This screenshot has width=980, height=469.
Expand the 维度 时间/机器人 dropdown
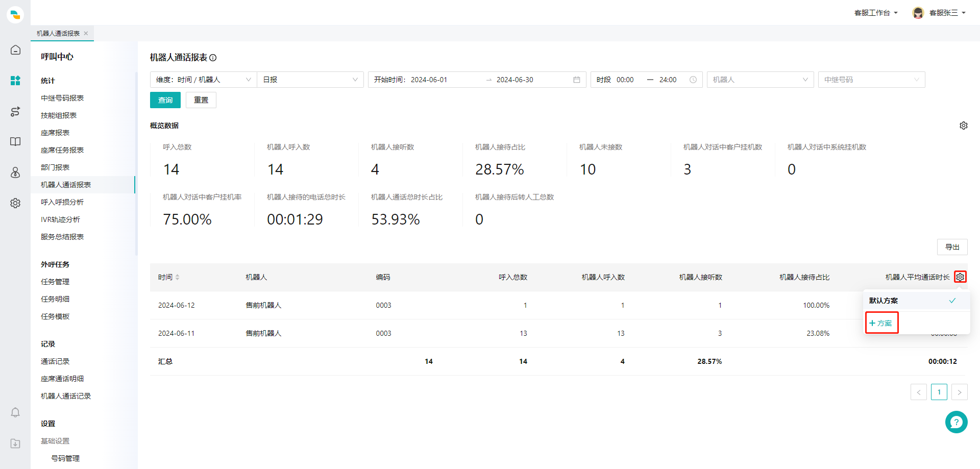(x=203, y=80)
